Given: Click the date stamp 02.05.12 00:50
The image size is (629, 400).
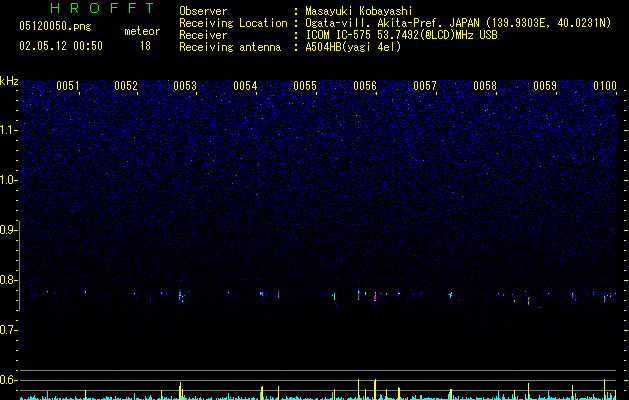Looking at the screenshot, I should pos(61,46).
